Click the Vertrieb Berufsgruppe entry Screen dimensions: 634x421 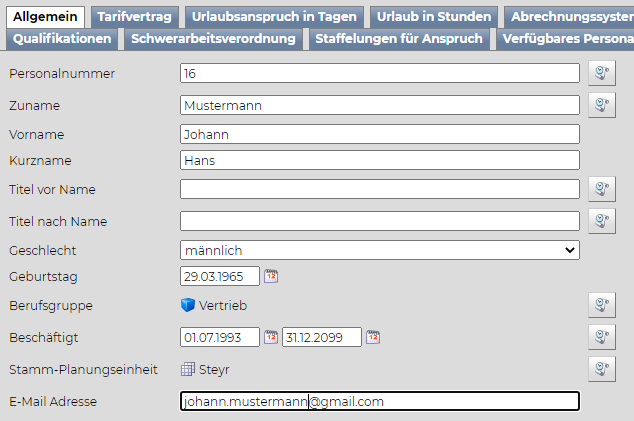223,305
